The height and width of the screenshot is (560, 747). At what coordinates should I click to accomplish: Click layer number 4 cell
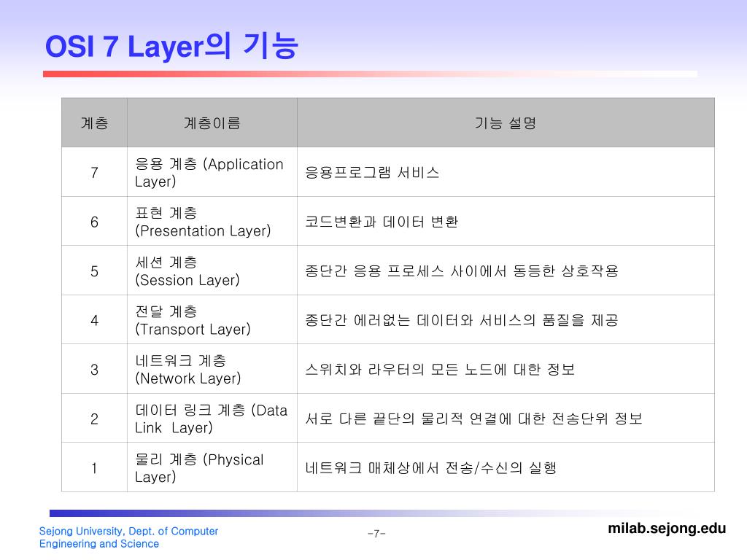click(94, 320)
